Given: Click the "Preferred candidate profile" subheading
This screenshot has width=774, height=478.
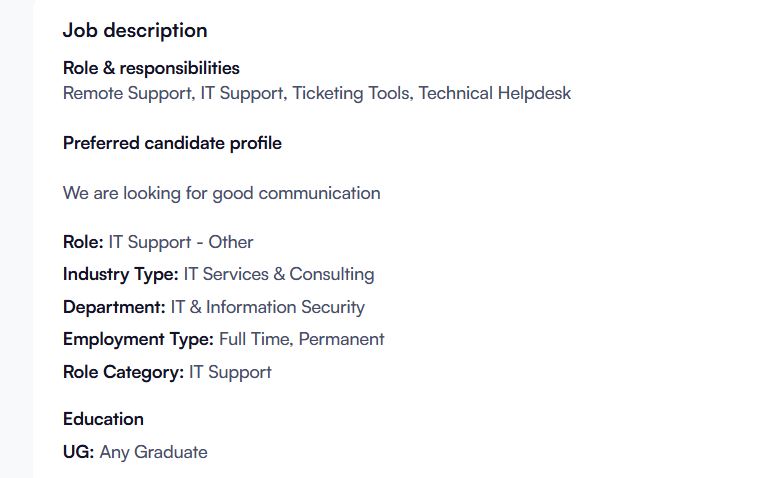Looking at the screenshot, I should [172, 143].
